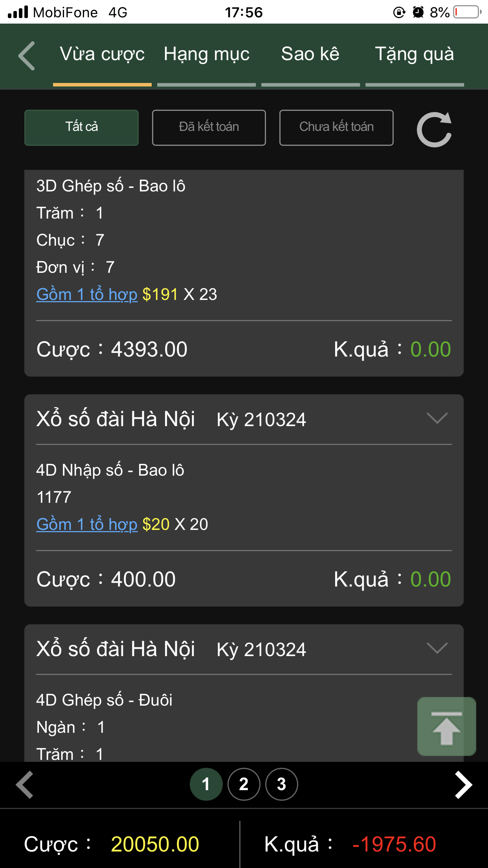
Task: Expand the 4D Ghép số Đuôi card chevron
Action: [437, 648]
